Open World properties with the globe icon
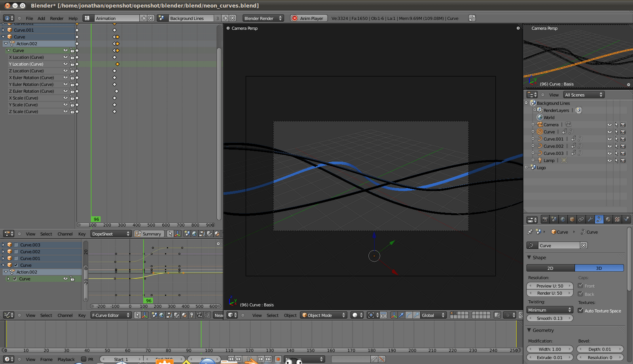Screen dimensions: 633x364 pos(563,219)
